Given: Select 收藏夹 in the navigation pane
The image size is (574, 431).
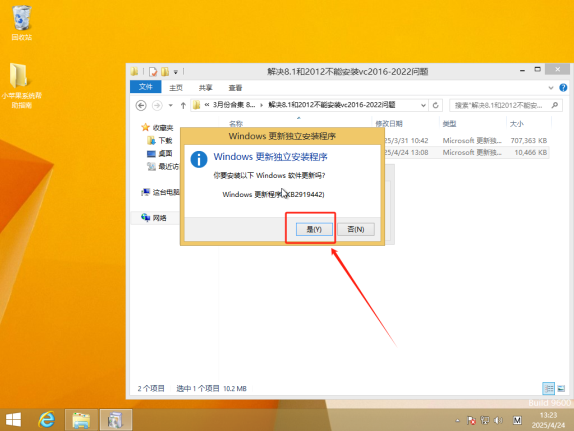Looking at the screenshot, I should point(157,127).
